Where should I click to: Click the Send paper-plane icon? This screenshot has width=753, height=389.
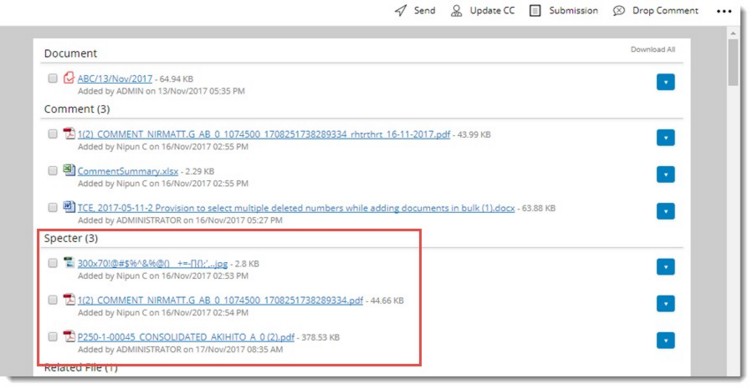click(401, 11)
